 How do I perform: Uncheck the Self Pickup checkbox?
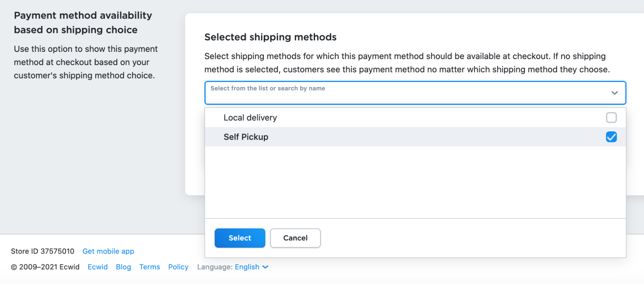pos(611,137)
